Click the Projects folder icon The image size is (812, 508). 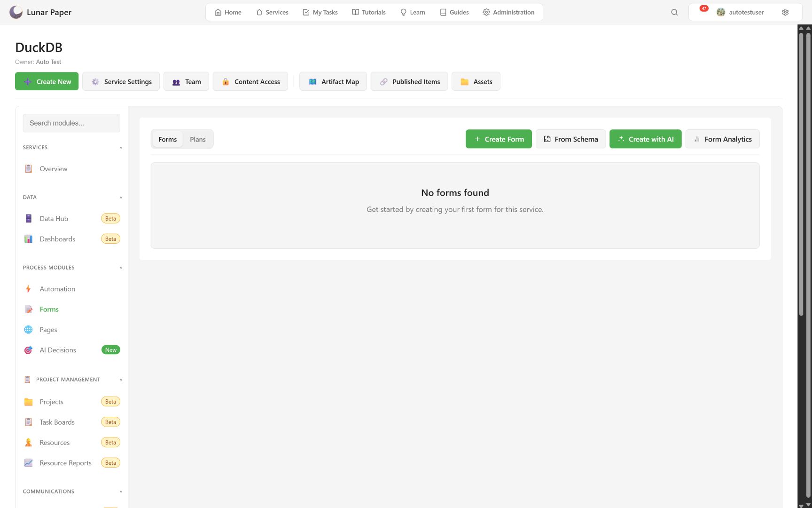pyautogui.click(x=29, y=402)
